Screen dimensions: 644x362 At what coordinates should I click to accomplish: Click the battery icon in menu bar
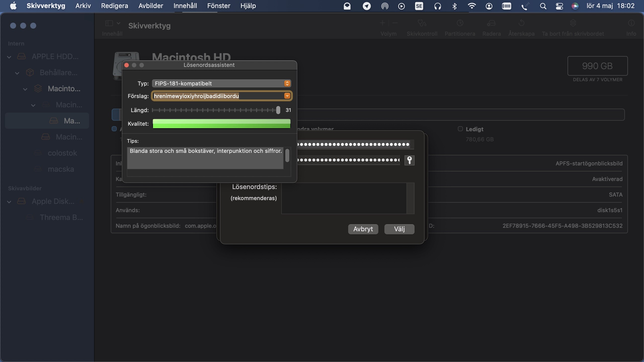tap(506, 6)
